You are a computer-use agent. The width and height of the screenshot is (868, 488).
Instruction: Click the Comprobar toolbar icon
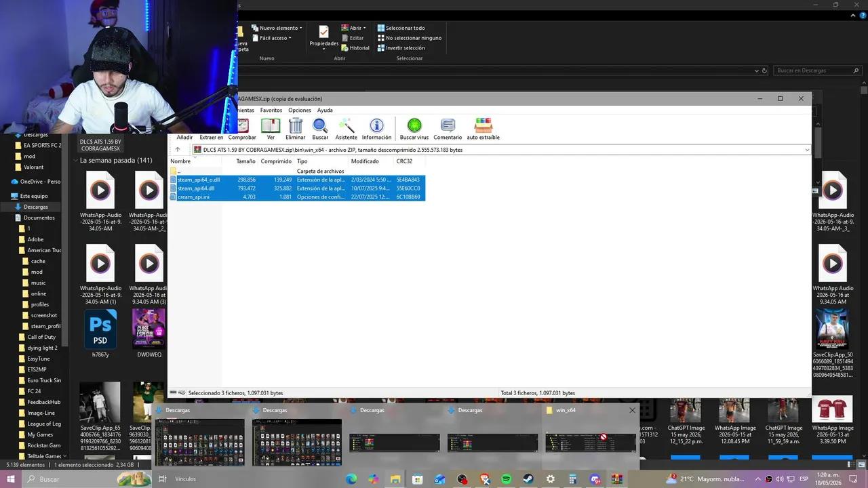point(242,125)
